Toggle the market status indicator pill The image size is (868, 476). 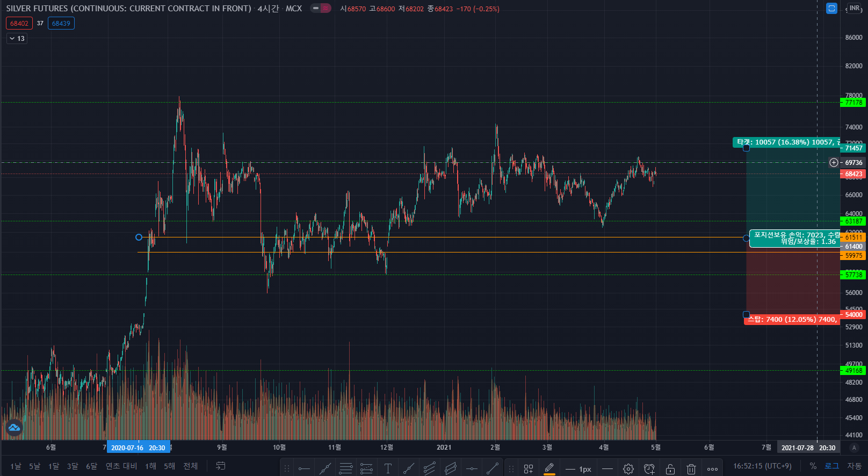(x=321, y=8)
